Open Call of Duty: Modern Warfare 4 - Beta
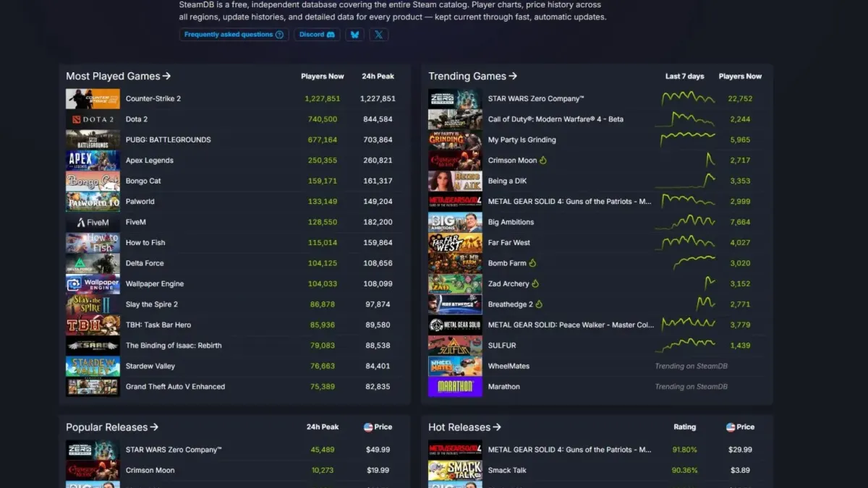The image size is (868, 488). coord(556,119)
